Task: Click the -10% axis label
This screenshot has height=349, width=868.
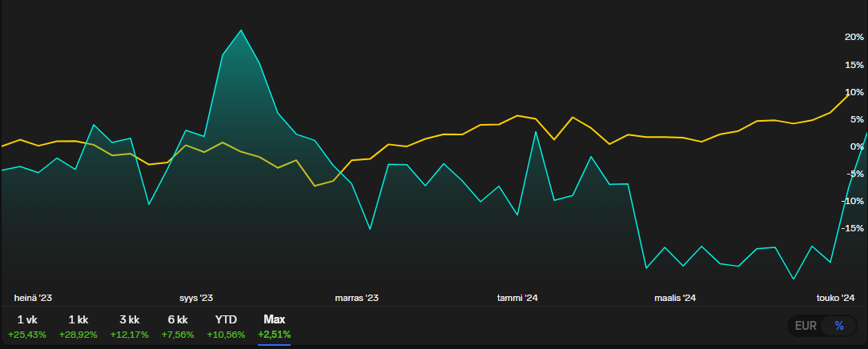Action: point(853,201)
